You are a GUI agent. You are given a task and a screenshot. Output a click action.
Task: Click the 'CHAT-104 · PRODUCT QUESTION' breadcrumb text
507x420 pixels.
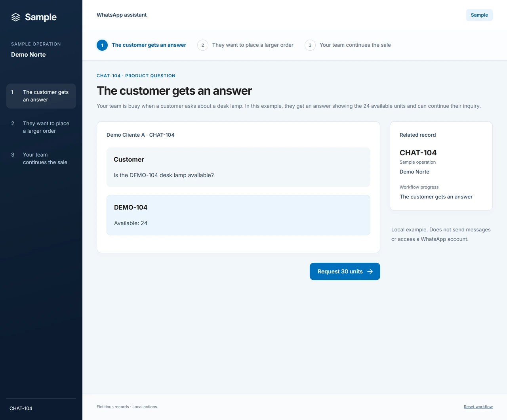136,76
